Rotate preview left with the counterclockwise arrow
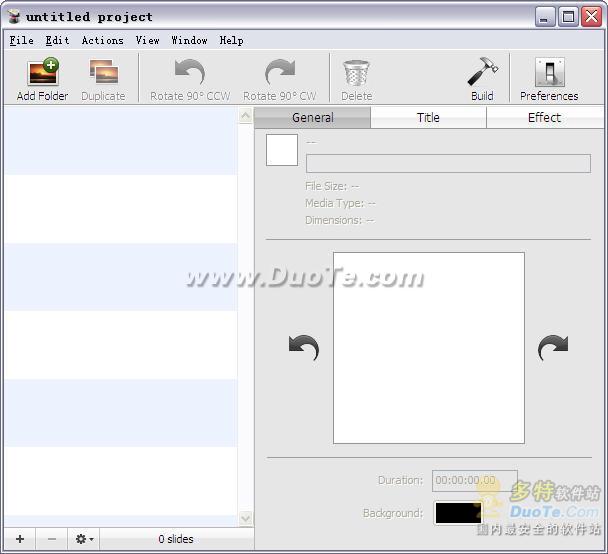608x554 pixels. 304,347
